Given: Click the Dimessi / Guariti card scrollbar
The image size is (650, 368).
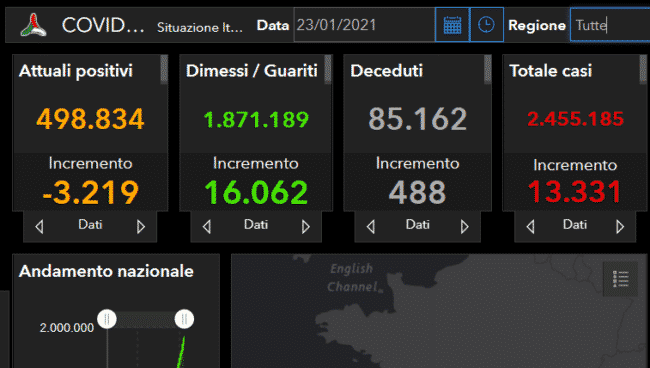Looking at the screenshot, I should tap(328, 70).
